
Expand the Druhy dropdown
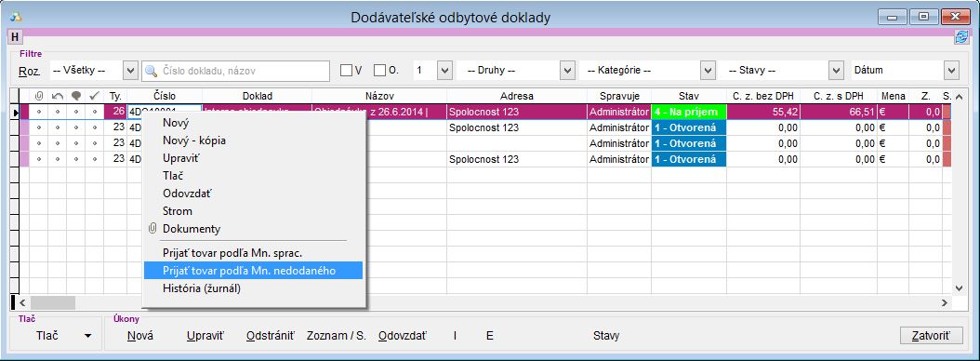567,71
